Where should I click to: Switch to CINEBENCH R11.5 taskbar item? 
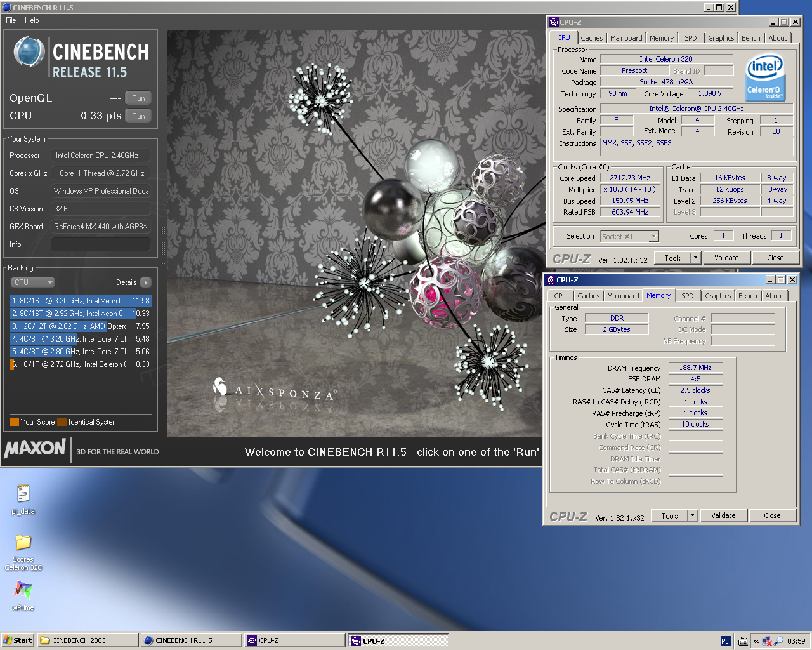tap(191, 640)
